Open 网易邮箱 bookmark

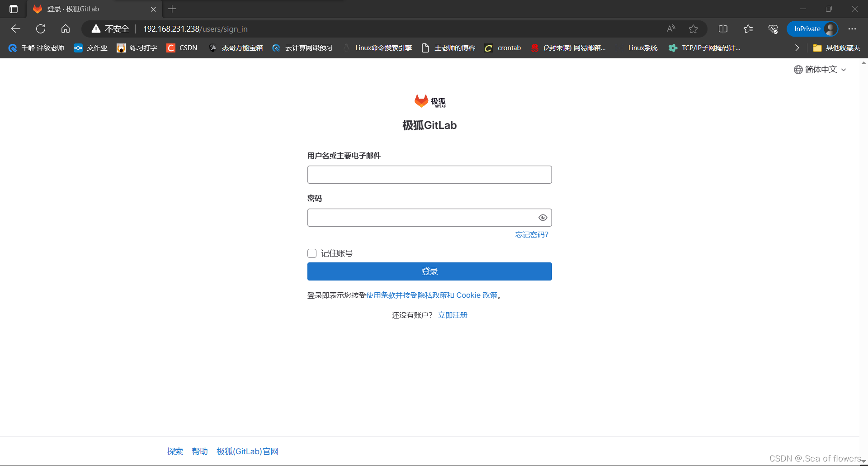click(568, 48)
